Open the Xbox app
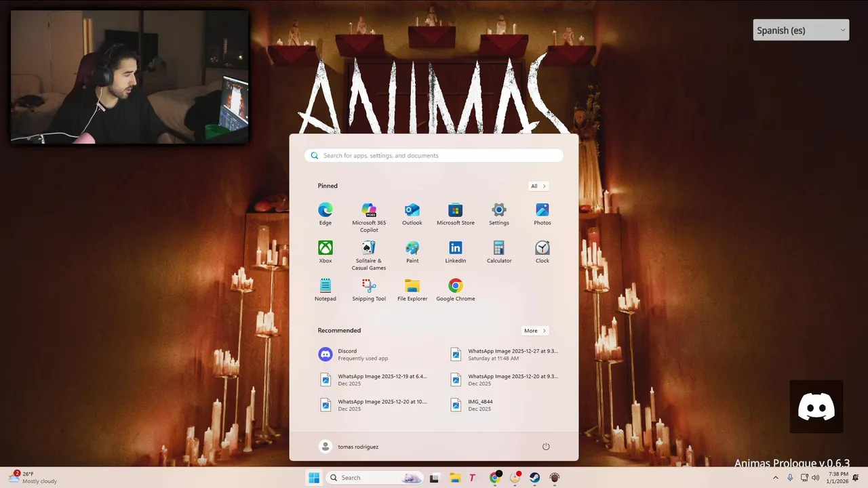Image resolution: width=868 pixels, height=488 pixels. 325,251
